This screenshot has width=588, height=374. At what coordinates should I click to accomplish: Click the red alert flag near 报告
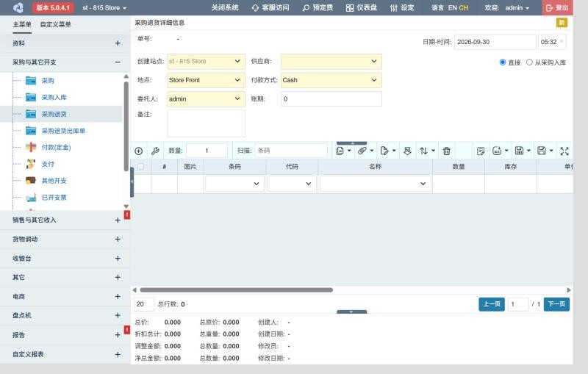(x=127, y=330)
